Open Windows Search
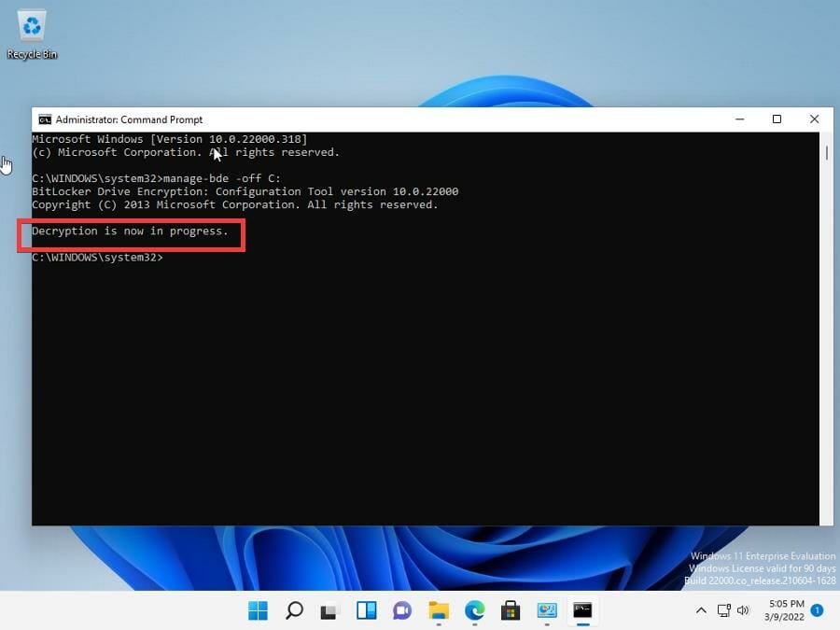The width and height of the screenshot is (840, 630). 293,611
